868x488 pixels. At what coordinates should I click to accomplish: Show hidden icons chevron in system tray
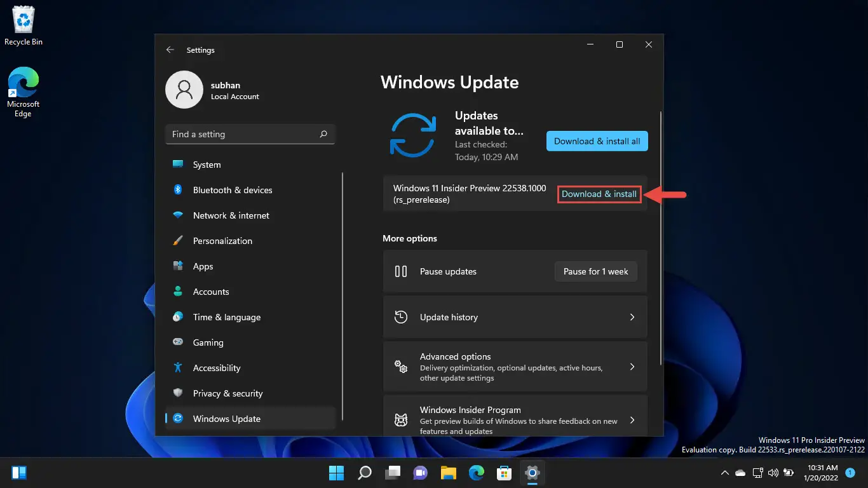[x=724, y=473]
